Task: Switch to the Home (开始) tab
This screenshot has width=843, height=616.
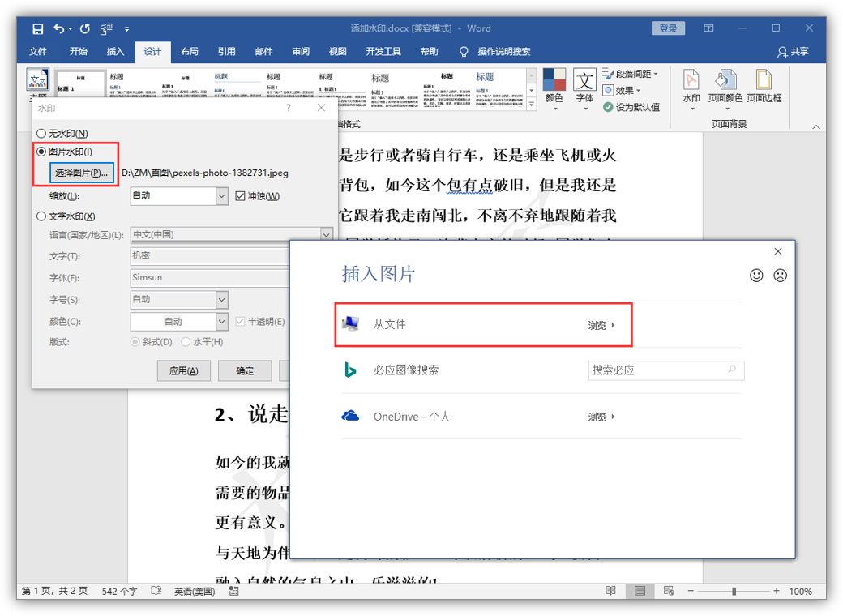Action: (78, 52)
